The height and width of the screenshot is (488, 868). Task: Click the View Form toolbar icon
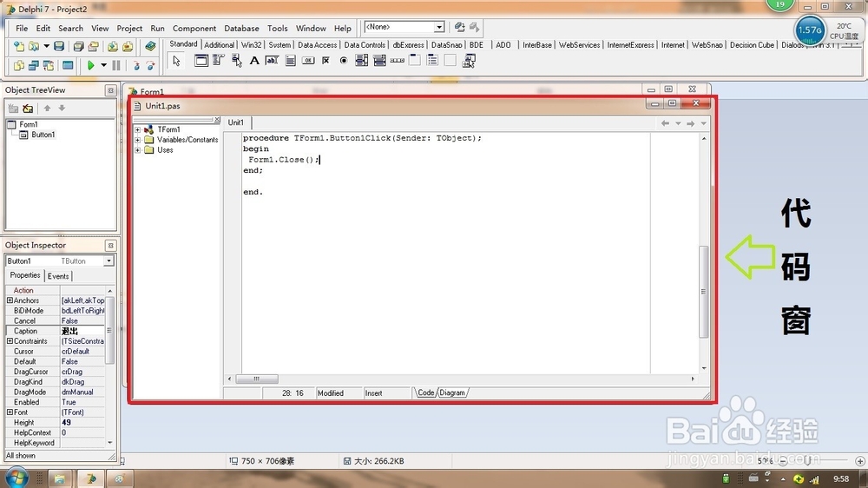34,65
